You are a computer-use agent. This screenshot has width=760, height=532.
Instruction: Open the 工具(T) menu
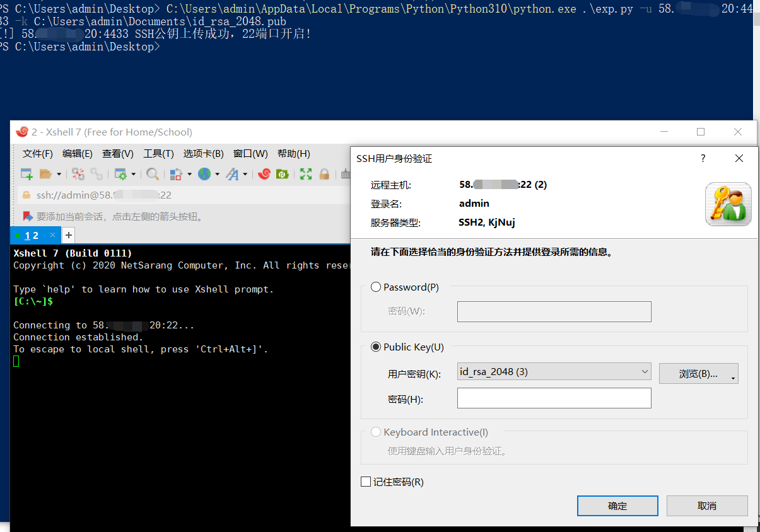158,153
